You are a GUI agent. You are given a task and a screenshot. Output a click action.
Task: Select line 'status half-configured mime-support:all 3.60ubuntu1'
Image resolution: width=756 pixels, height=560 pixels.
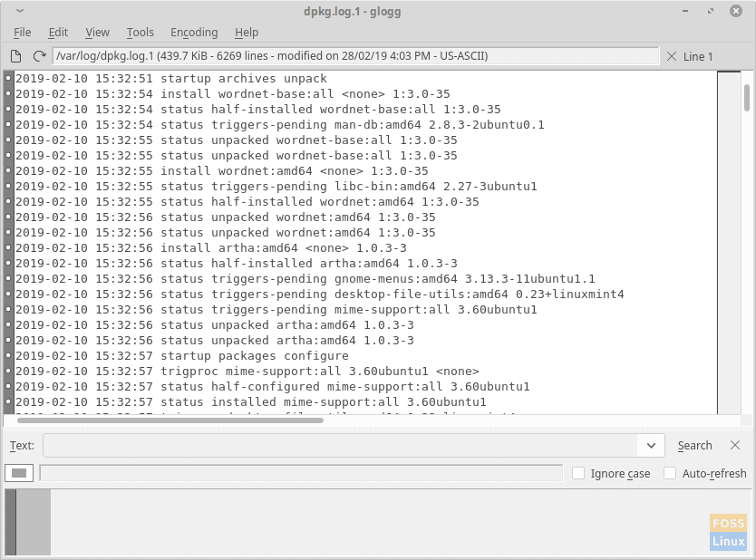(x=273, y=387)
